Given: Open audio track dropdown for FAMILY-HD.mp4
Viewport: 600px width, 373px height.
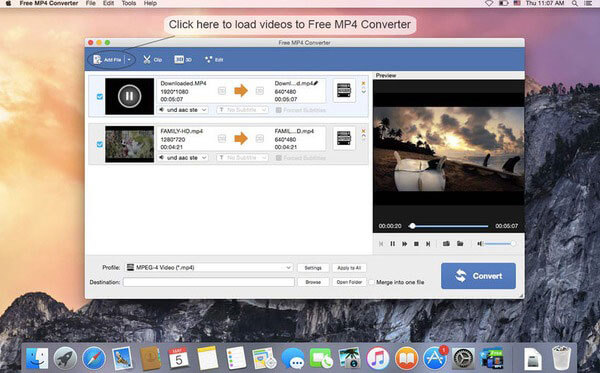Looking at the screenshot, I should [183, 158].
